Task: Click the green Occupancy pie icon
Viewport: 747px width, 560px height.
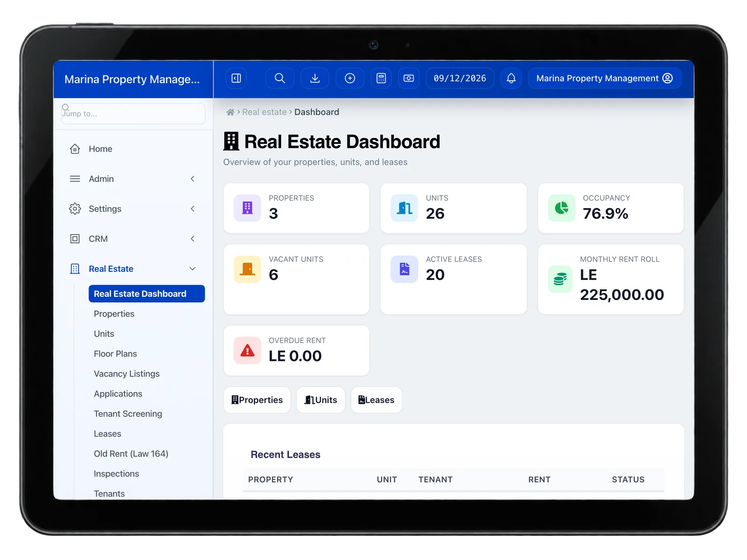Action: click(x=562, y=208)
